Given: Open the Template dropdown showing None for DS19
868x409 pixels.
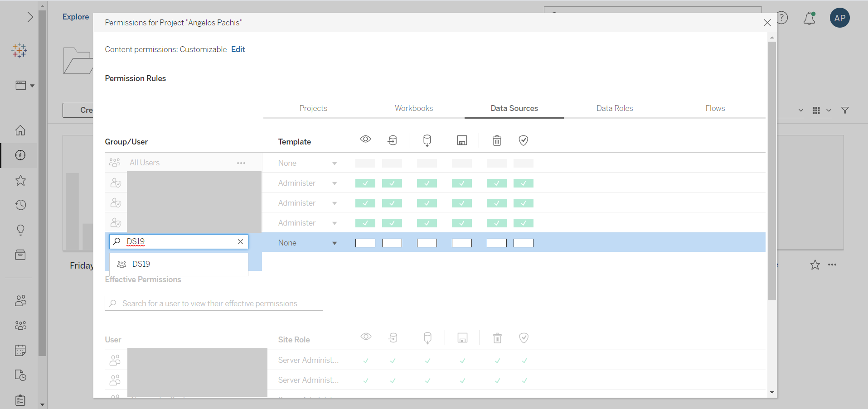Looking at the screenshot, I should [x=308, y=242].
